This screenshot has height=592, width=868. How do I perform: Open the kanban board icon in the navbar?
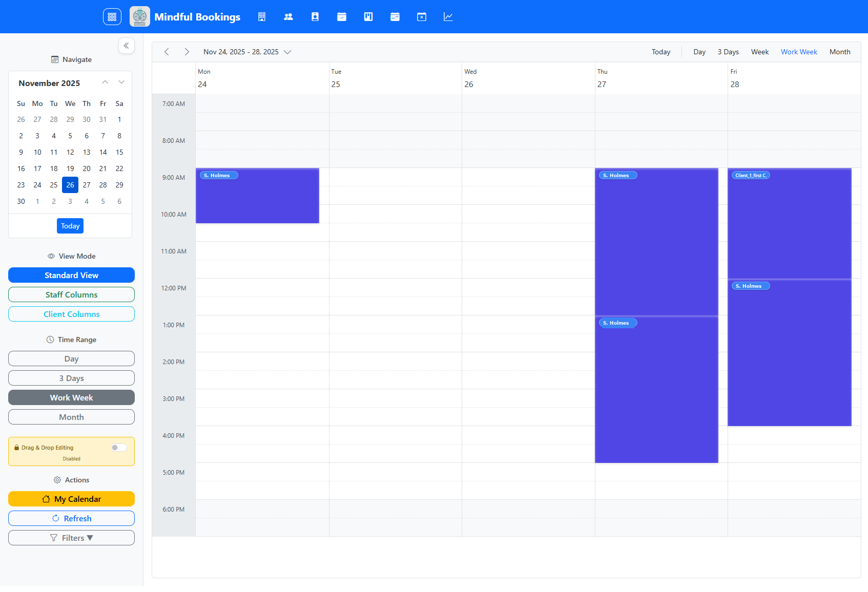coord(368,17)
